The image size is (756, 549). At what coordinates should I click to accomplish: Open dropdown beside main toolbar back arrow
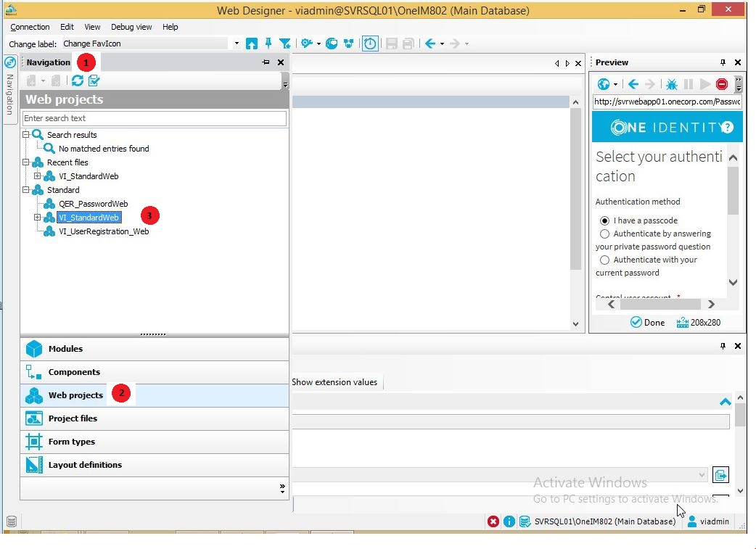coord(442,44)
